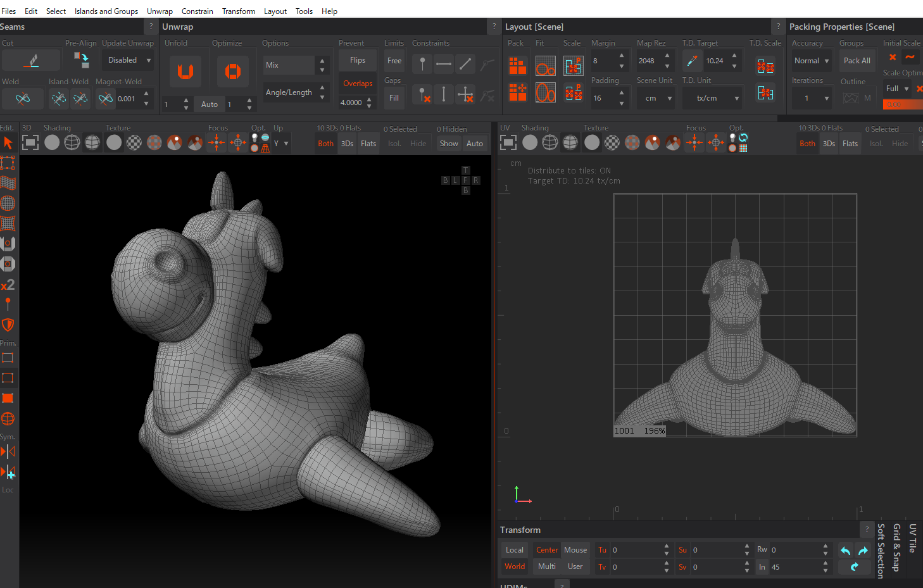The height and width of the screenshot is (588, 923).
Task: Open the Iterations dropdown
Action: (812, 98)
